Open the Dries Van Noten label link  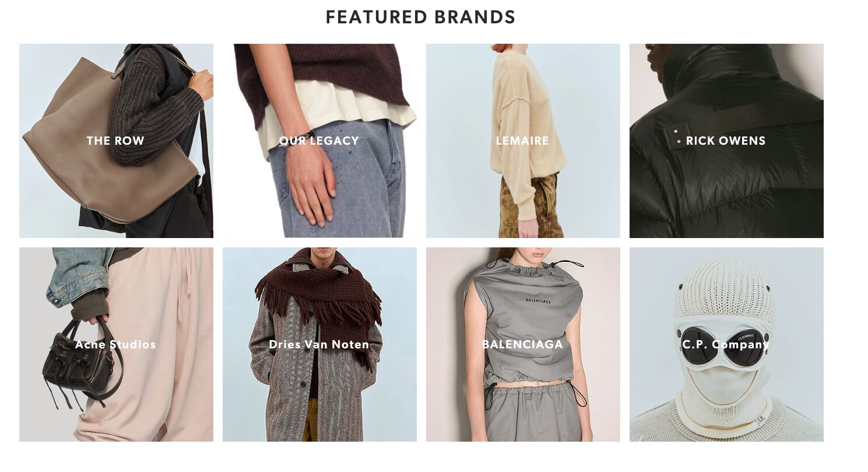click(x=319, y=344)
